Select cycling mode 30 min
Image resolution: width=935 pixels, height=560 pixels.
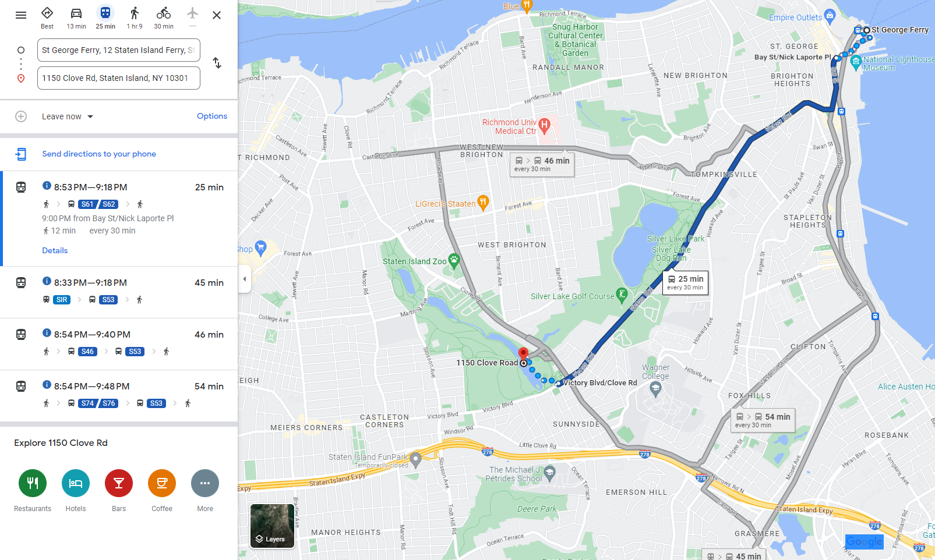point(164,18)
